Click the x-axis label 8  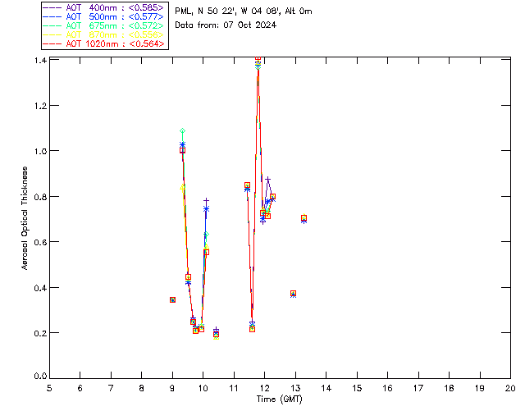142,388
